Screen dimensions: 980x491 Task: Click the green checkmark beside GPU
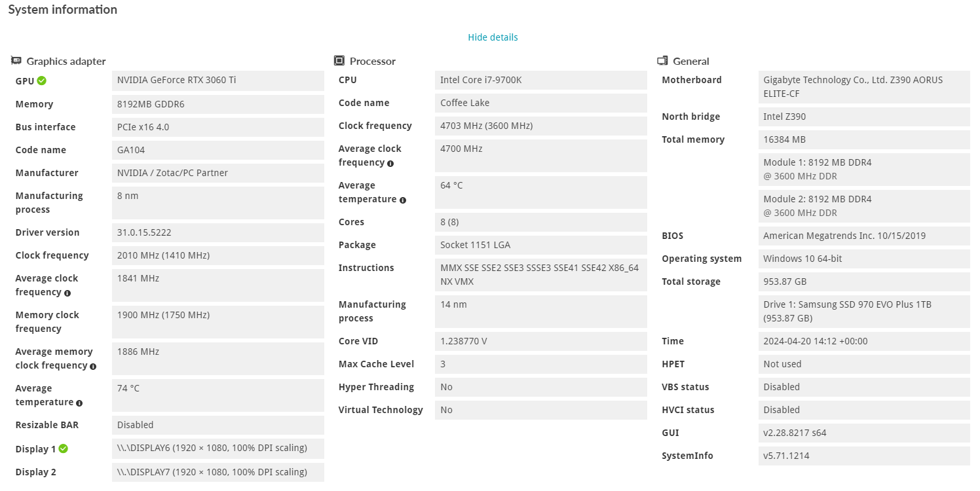(x=42, y=81)
